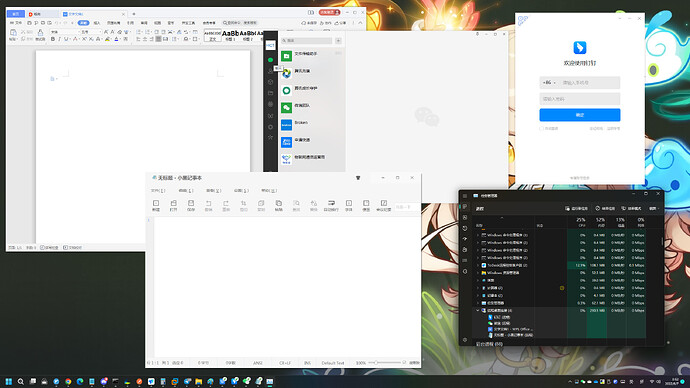690x388 pixels.
Task: Click the Run new task button in Task Manager
Action: pos(576,209)
